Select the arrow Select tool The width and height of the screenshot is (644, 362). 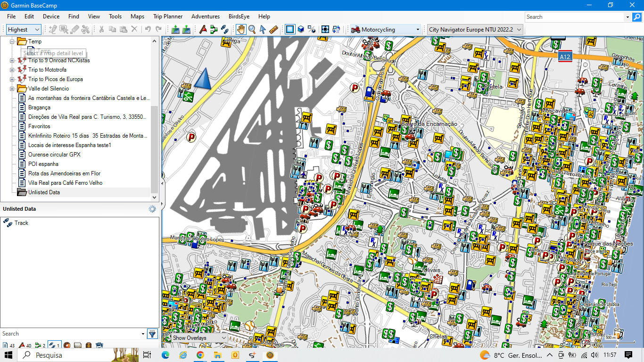pyautogui.click(x=263, y=29)
